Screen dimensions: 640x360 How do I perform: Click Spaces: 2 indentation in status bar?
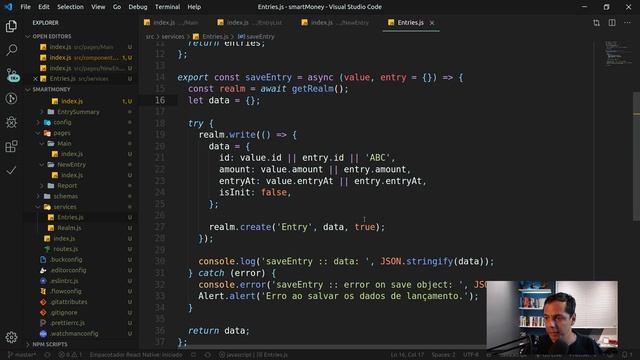tap(443, 355)
